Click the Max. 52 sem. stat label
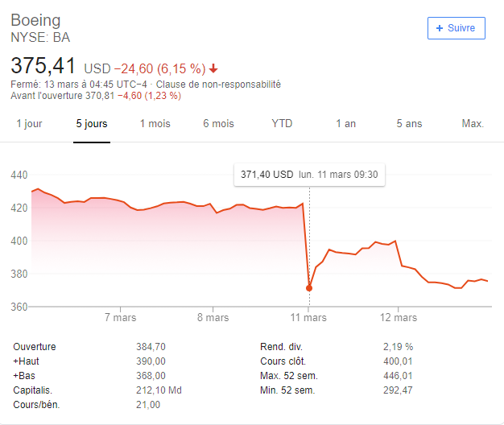504x425 pixels. (289, 376)
